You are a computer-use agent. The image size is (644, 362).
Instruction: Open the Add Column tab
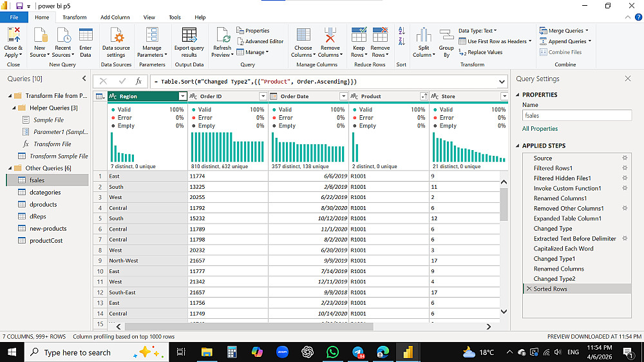(x=115, y=17)
